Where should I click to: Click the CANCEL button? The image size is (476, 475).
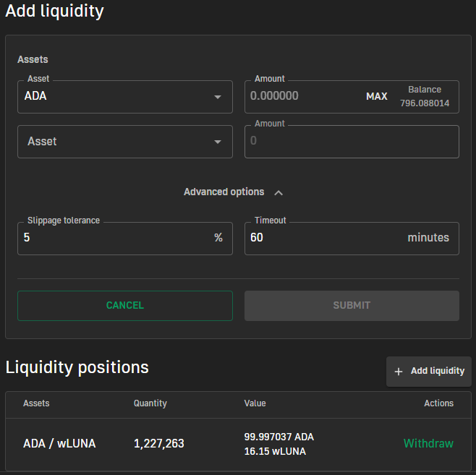125,306
